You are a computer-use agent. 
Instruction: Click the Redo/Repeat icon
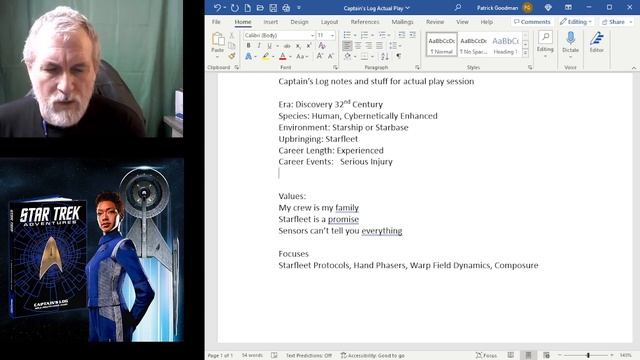(234, 8)
